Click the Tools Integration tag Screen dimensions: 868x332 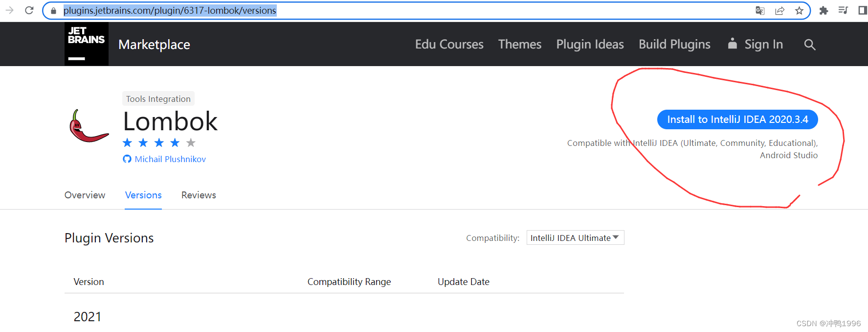(x=158, y=98)
